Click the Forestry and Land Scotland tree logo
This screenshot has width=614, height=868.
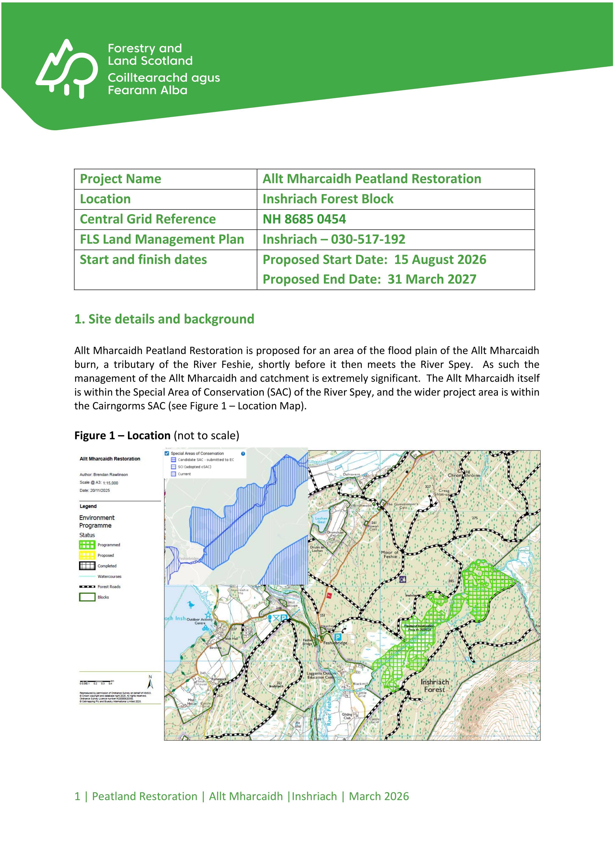coord(67,69)
